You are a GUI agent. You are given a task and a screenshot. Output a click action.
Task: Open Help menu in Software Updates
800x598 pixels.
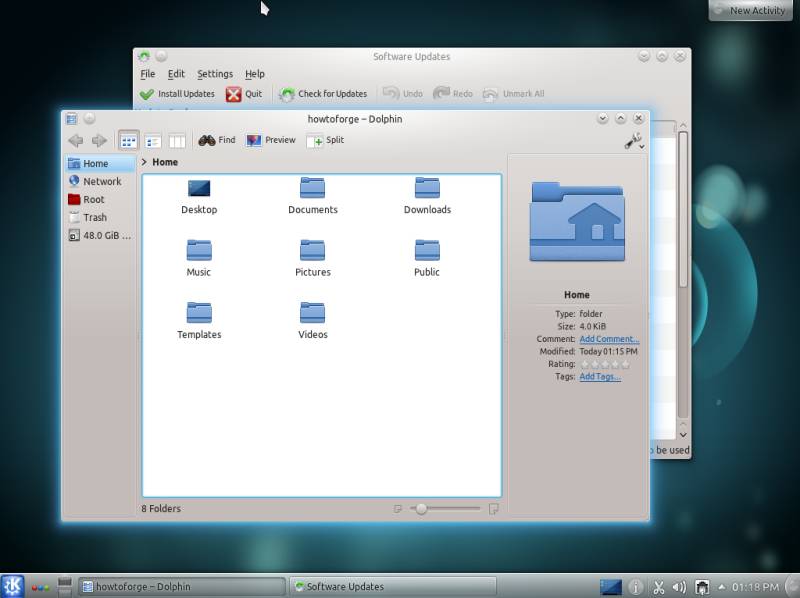(255, 74)
